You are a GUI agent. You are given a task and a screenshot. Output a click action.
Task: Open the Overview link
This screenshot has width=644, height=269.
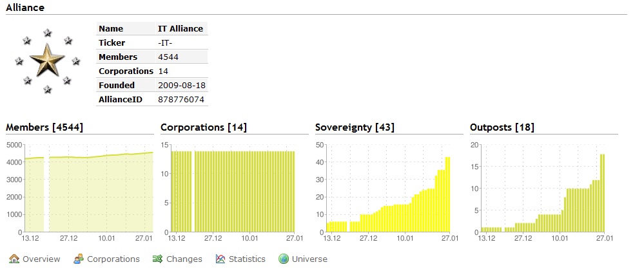click(41, 259)
